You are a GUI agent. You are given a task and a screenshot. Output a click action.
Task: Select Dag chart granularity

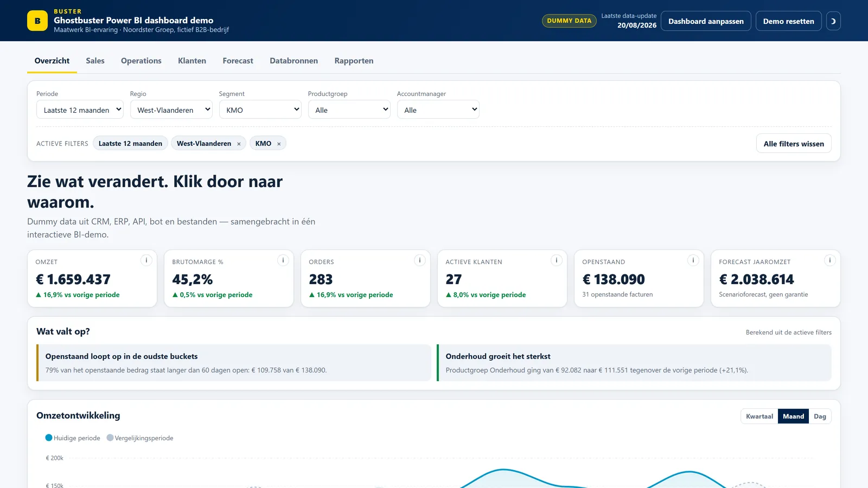[820, 416]
